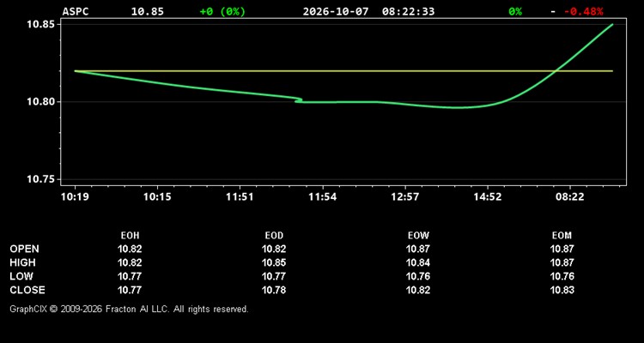This screenshot has width=644, height=343.
Task: Click the HIGH row label
Action: click(x=22, y=262)
